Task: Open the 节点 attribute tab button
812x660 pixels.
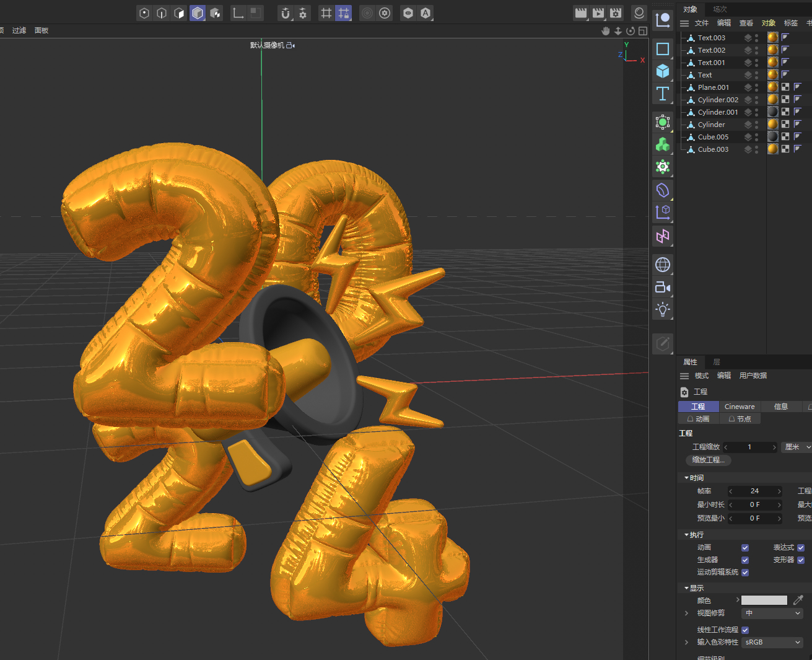Action: (x=740, y=419)
